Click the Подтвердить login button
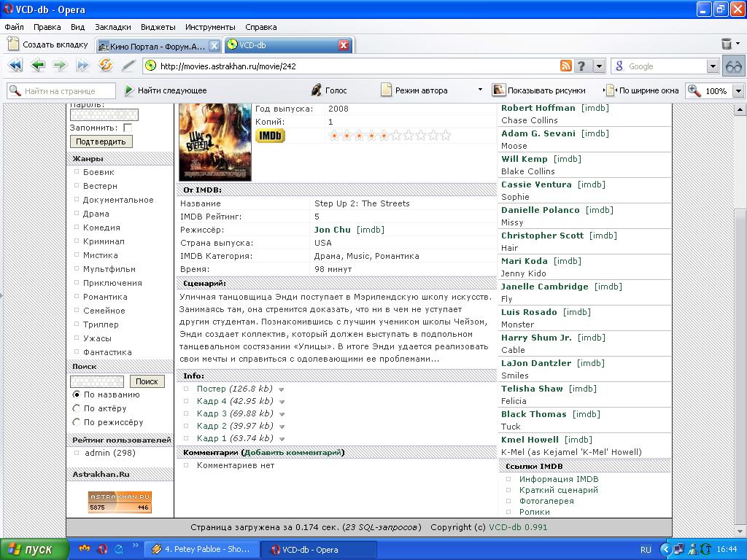747x560 pixels. (101, 141)
